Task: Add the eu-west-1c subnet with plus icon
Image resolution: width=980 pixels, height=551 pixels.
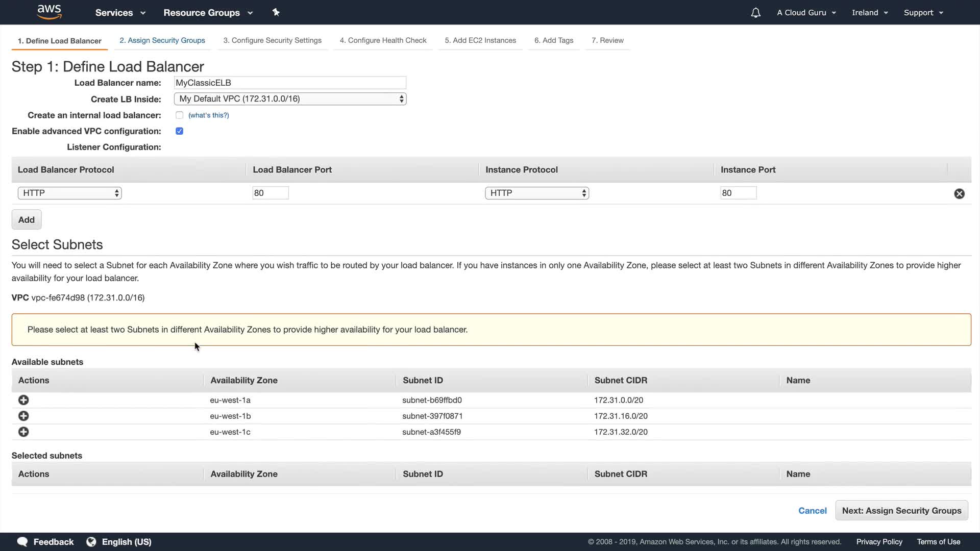Action: (x=23, y=432)
